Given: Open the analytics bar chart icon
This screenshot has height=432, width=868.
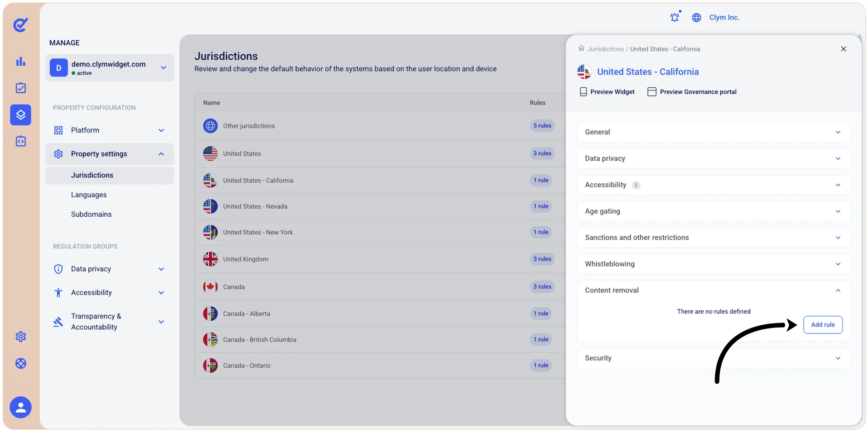Looking at the screenshot, I should [x=21, y=62].
